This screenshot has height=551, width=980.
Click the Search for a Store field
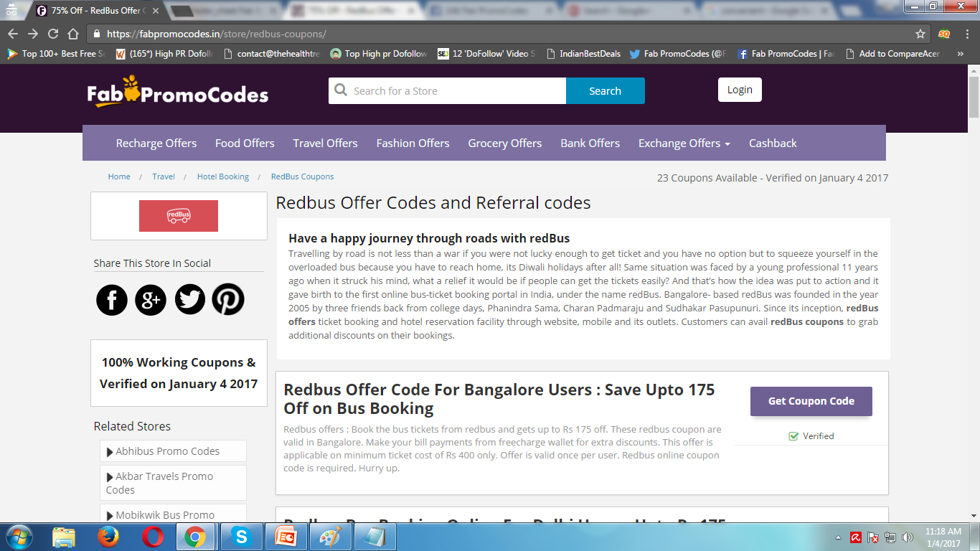coord(448,91)
